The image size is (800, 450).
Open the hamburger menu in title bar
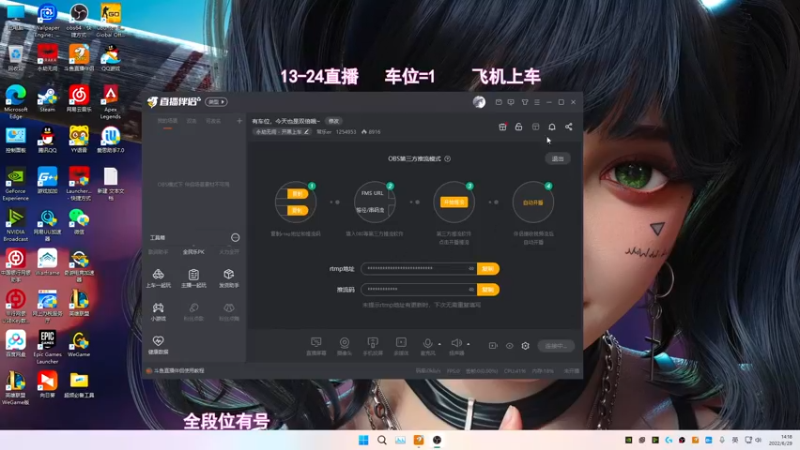(537, 102)
